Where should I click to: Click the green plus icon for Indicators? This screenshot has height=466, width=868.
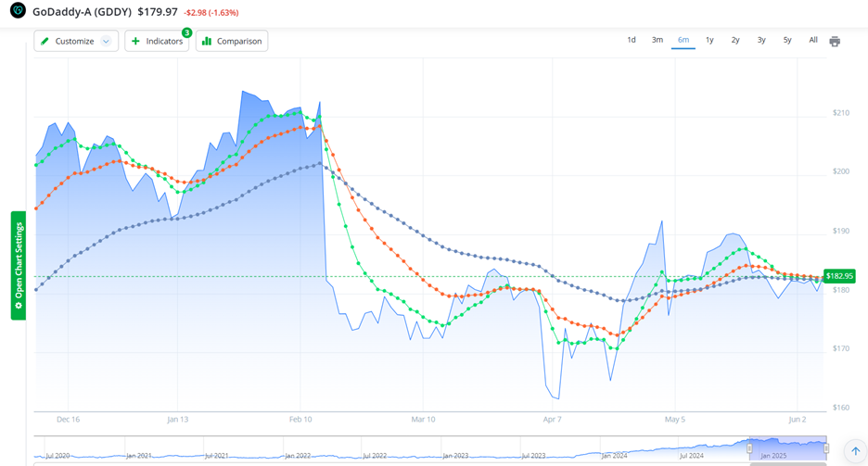pyautogui.click(x=135, y=41)
